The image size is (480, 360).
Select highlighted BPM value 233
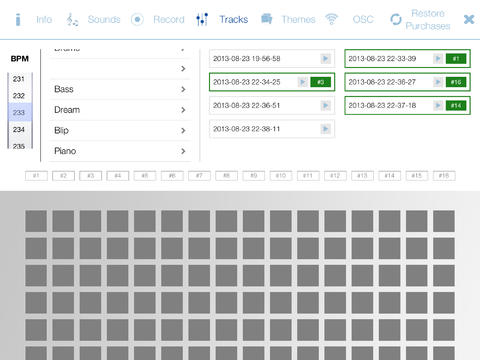coord(19,113)
